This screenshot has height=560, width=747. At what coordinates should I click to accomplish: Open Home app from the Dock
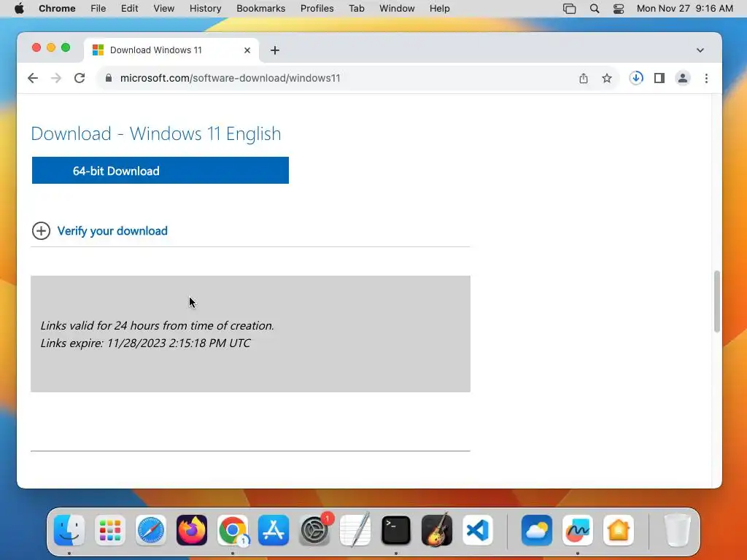coord(619,530)
